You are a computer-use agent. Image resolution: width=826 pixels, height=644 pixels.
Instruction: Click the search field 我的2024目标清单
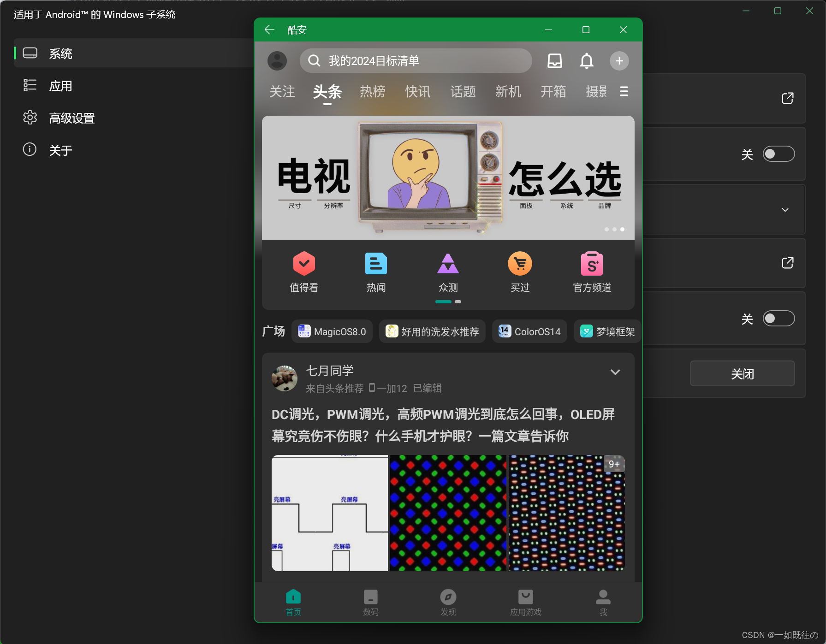pos(416,61)
